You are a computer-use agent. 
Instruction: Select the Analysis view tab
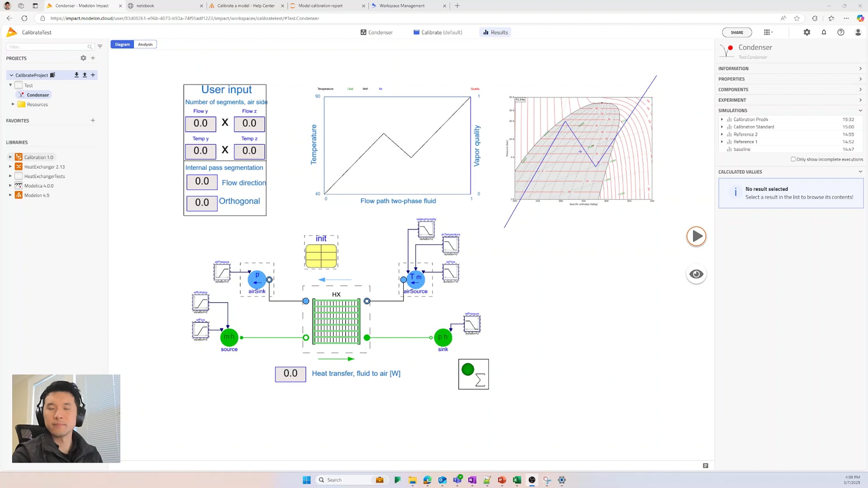coord(145,44)
